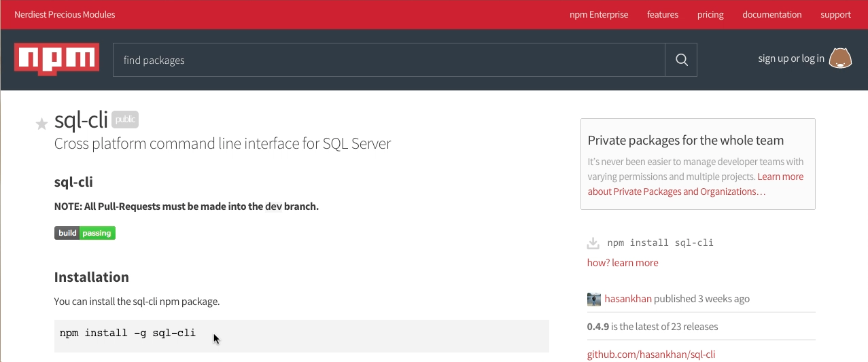Click the how? learn more link

(623, 263)
